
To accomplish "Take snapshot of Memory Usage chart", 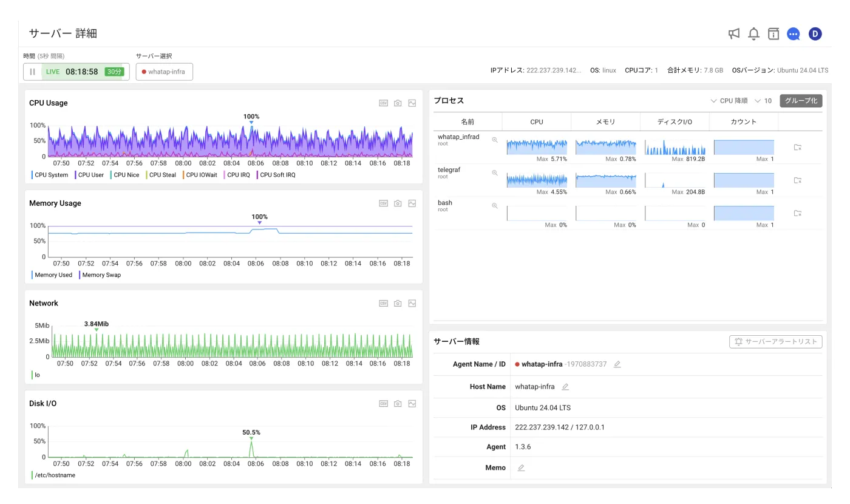I will [x=398, y=203].
